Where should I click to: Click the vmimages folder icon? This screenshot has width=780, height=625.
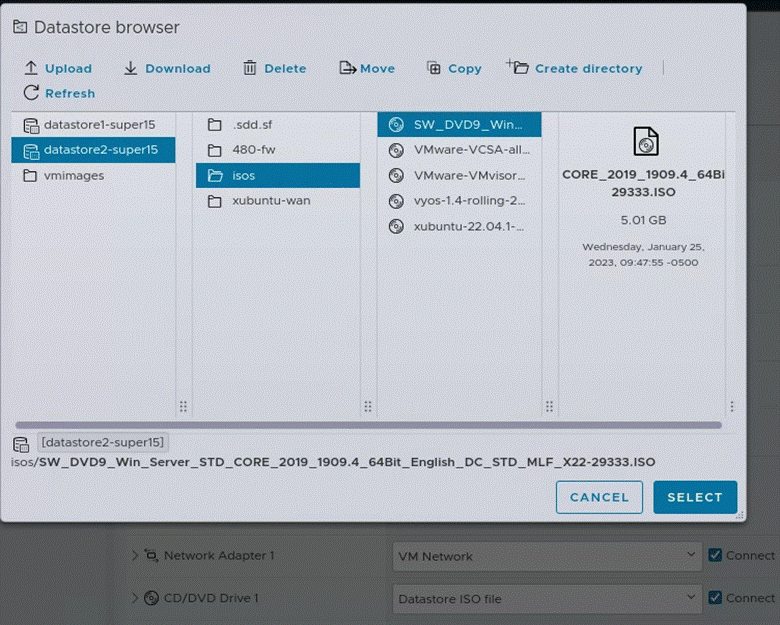pos(30,176)
